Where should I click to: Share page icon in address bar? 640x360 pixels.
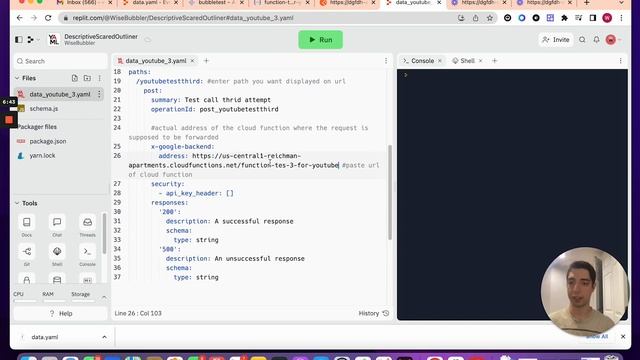[x=476, y=18]
